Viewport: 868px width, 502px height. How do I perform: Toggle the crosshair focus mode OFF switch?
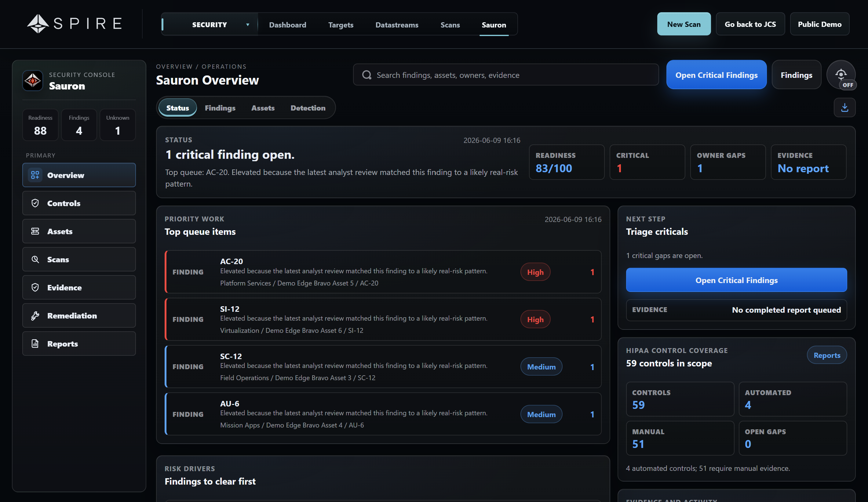point(841,75)
